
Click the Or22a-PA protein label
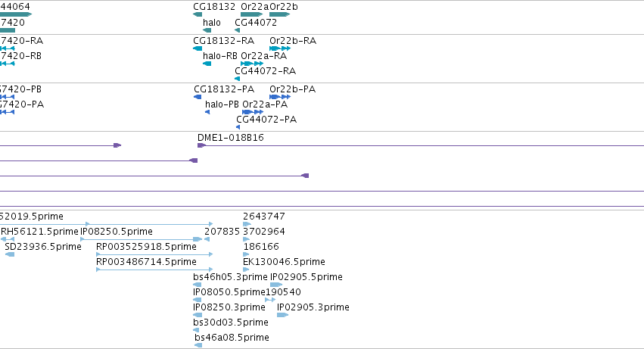point(265,104)
